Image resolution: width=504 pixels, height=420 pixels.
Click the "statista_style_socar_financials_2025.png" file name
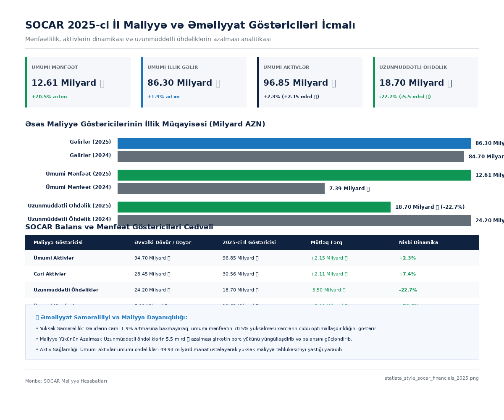[x=432, y=378]
